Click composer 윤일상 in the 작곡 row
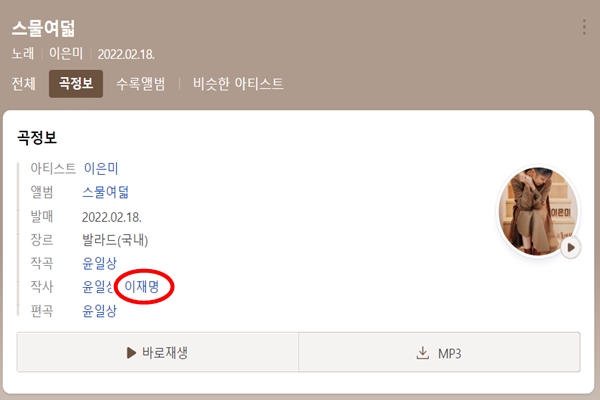Image resolution: width=600 pixels, height=400 pixels. [x=99, y=263]
